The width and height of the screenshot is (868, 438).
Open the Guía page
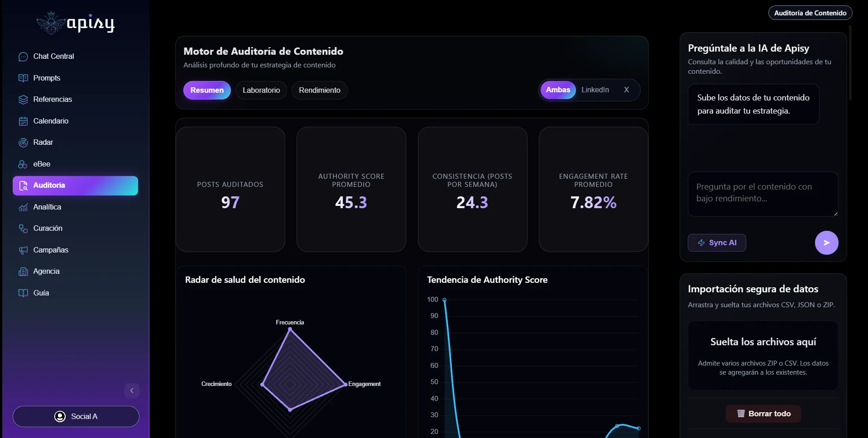[x=75, y=293]
